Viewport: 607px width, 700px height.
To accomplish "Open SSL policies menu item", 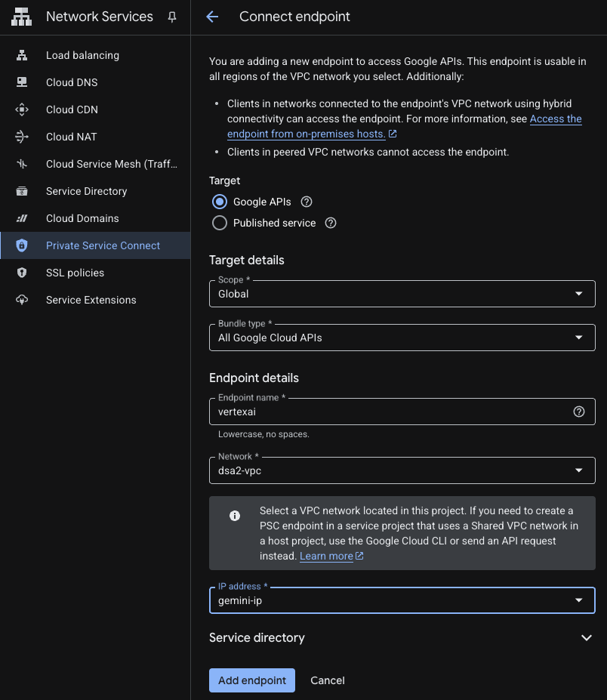I will pos(96,273).
